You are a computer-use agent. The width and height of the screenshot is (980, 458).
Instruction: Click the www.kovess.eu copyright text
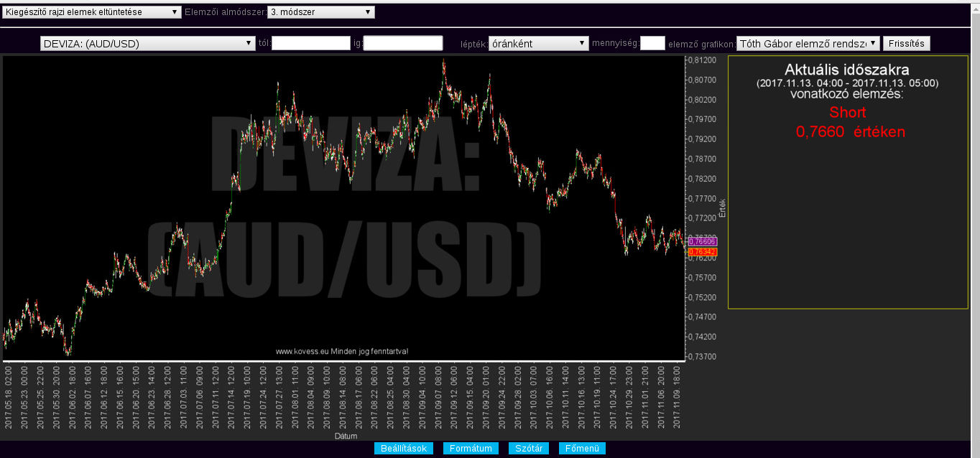coord(342,352)
